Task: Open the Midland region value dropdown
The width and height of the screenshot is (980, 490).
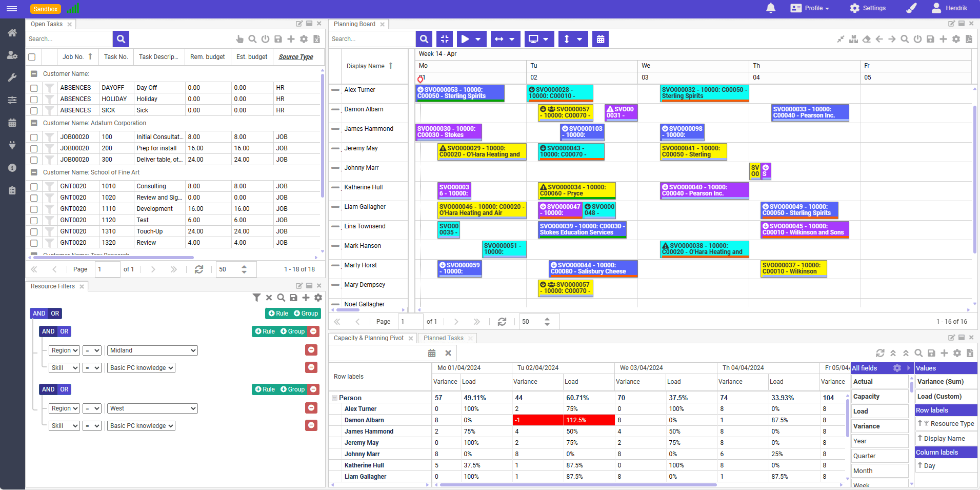Action: click(x=152, y=350)
